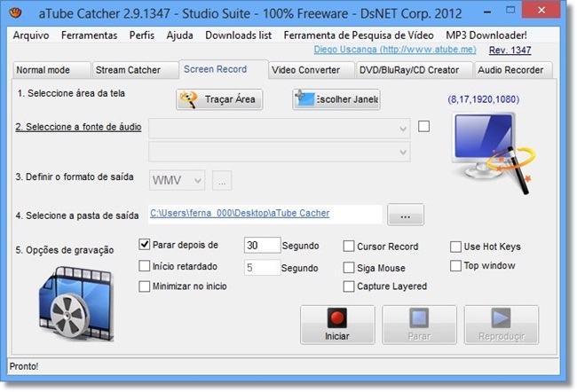Open Ferramenta de Pesquisa de Vídeo menu
This screenshot has height=392, width=577.
coord(359,35)
